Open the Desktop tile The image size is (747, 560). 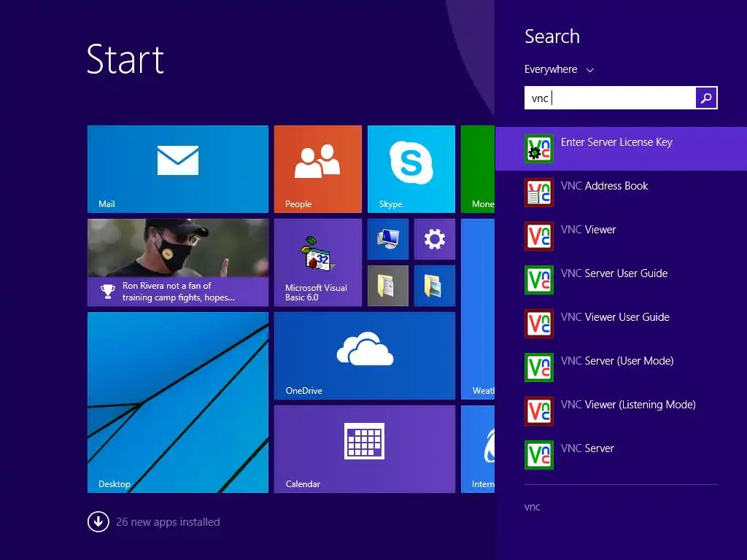point(178,402)
